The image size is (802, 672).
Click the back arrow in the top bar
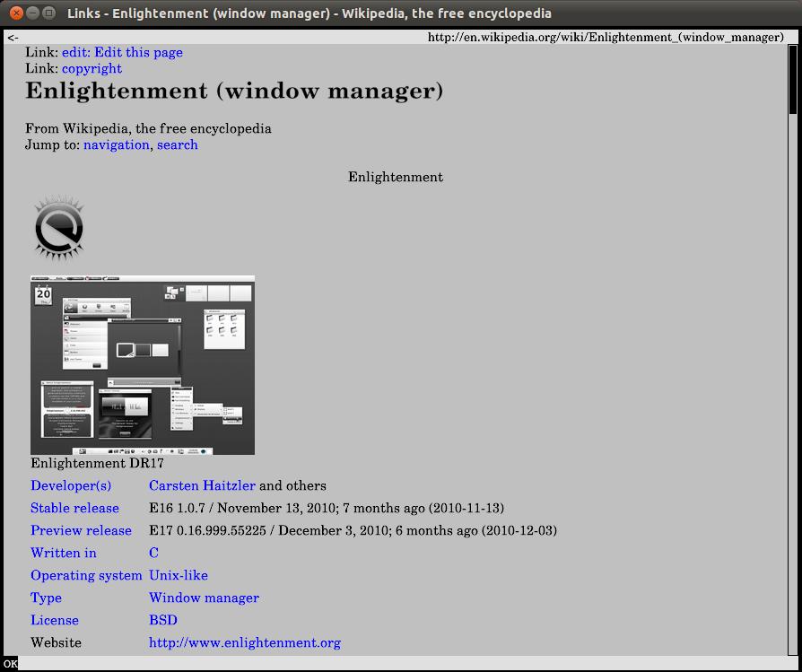[13, 38]
